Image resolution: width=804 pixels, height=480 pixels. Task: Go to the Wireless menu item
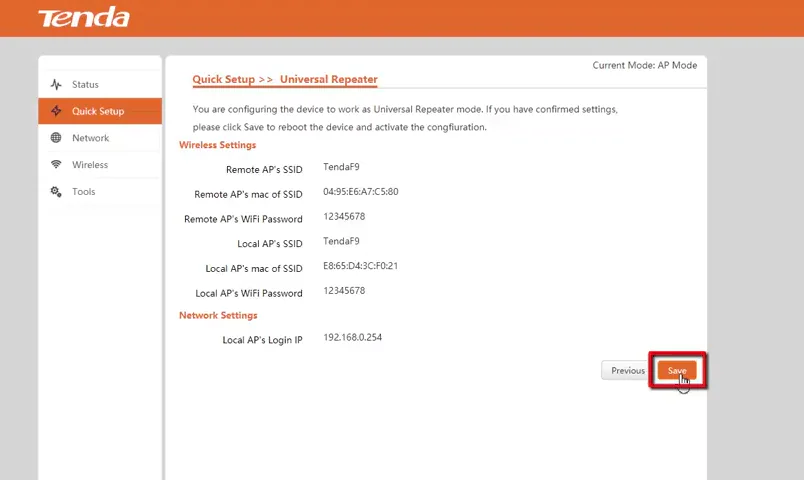point(100,164)
